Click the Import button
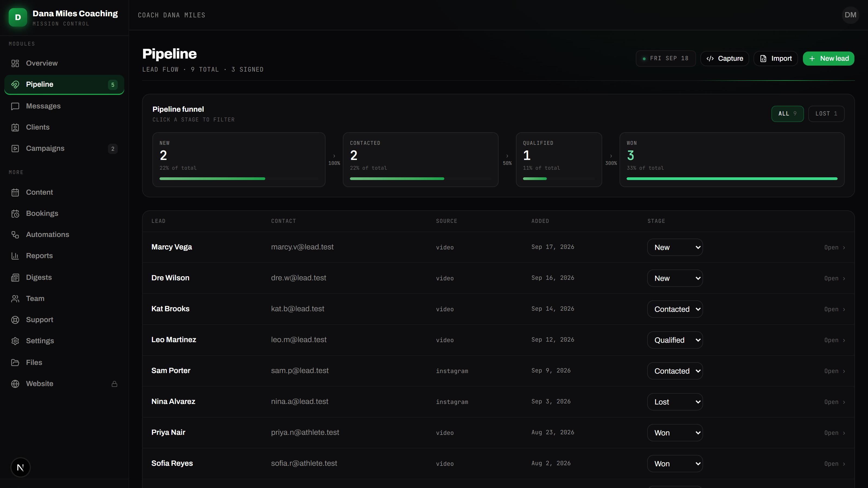 776,59
